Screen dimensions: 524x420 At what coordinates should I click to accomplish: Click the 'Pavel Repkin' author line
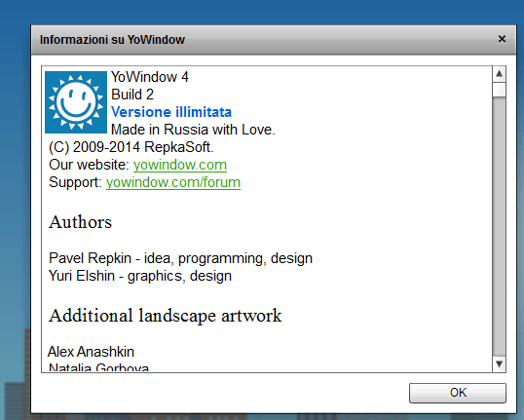(180, 258)
